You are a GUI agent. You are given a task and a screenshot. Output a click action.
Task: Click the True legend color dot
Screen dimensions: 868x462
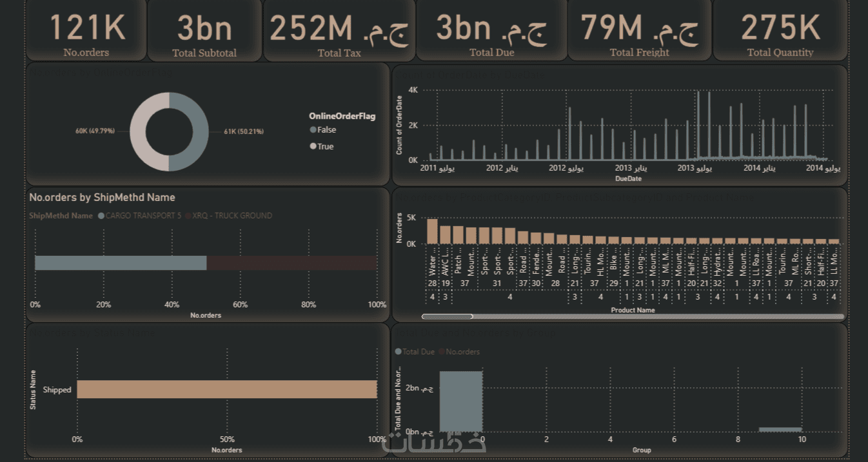tap(313, 146)
